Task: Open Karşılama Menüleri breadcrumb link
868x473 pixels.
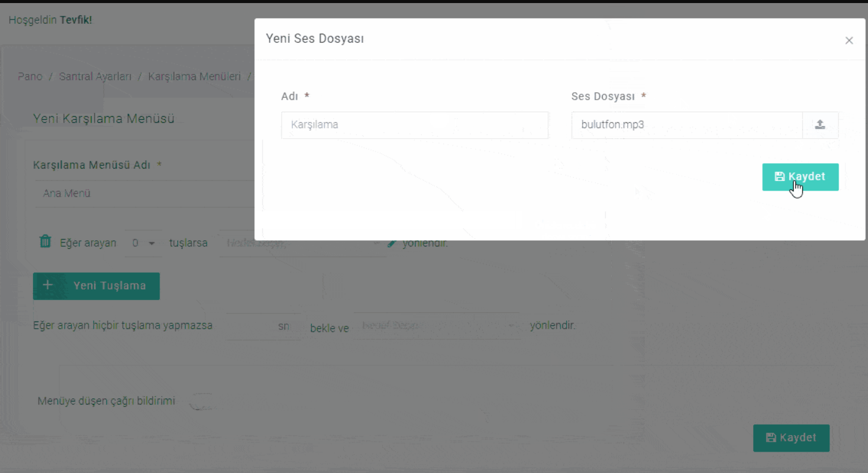Action: pos(194,76)
